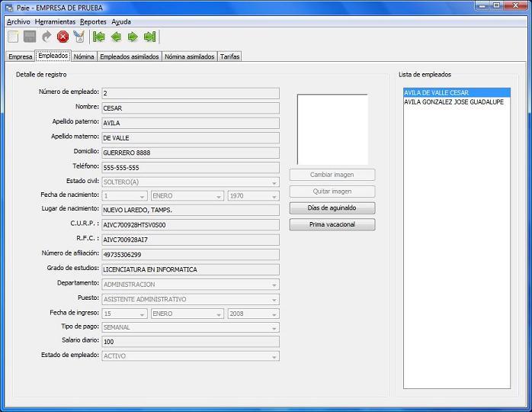Go to next record green arrow
Viewport: 532px width, 412px height.
(133, 37)
